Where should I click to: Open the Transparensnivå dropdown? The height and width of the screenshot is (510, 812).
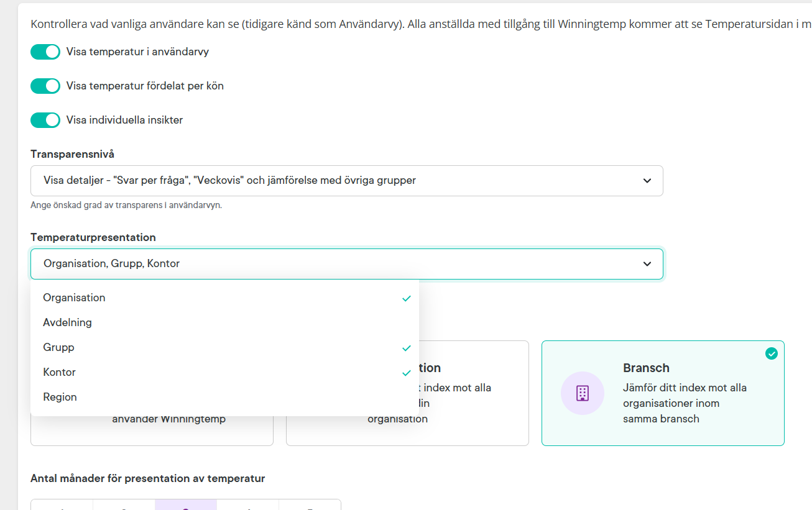(346, 181)
